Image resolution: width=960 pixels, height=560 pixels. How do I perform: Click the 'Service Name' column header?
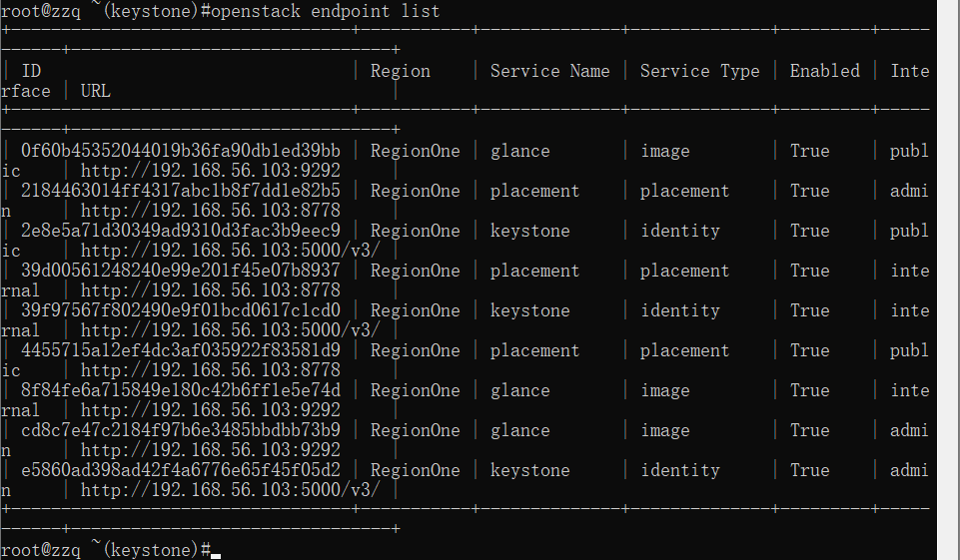[549, 71]
